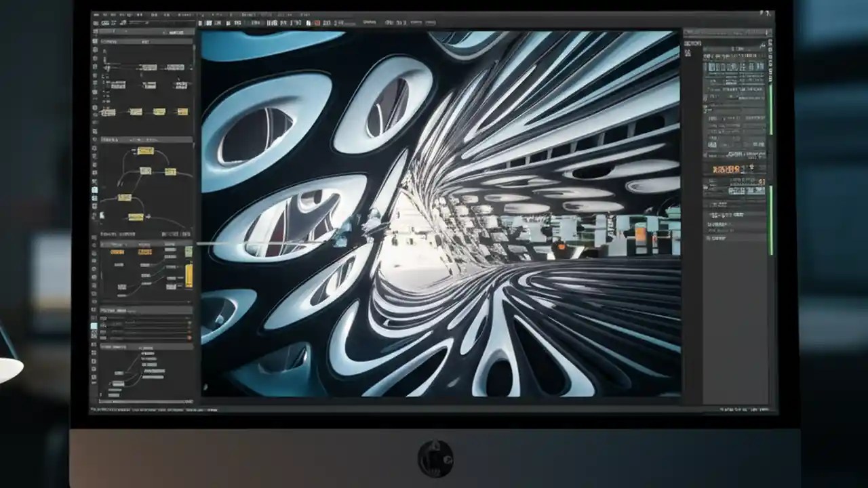The height and width of the screenshot is (488, 868).
Task: Select the red-highlighted icon in the top toolbar
Action: click(316, 22)
